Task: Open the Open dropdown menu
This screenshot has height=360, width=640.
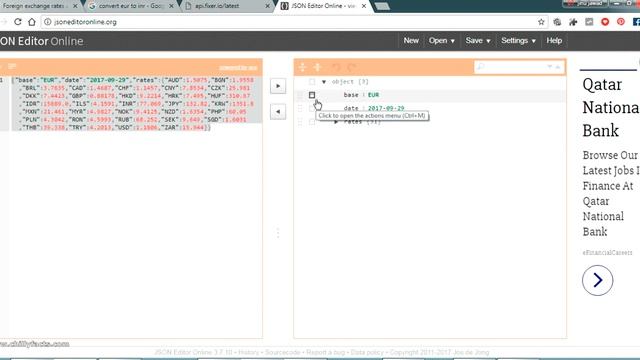Action: click(442, 41)
